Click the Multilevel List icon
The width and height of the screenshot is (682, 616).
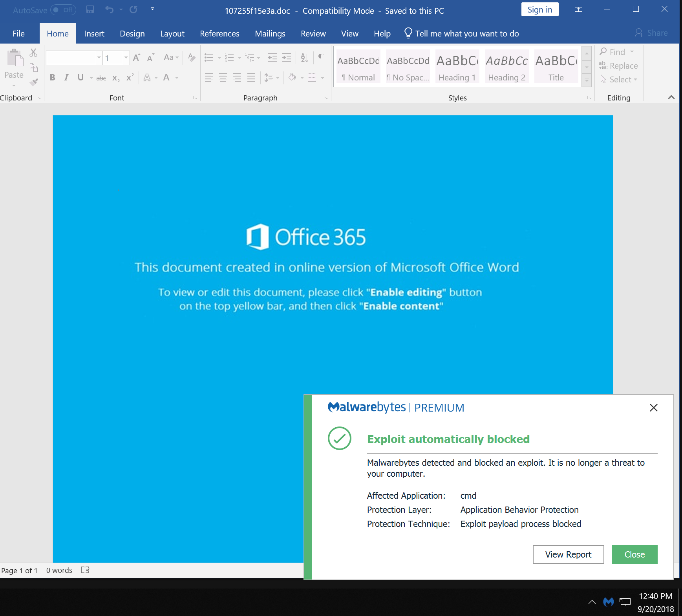click(250, 58)
